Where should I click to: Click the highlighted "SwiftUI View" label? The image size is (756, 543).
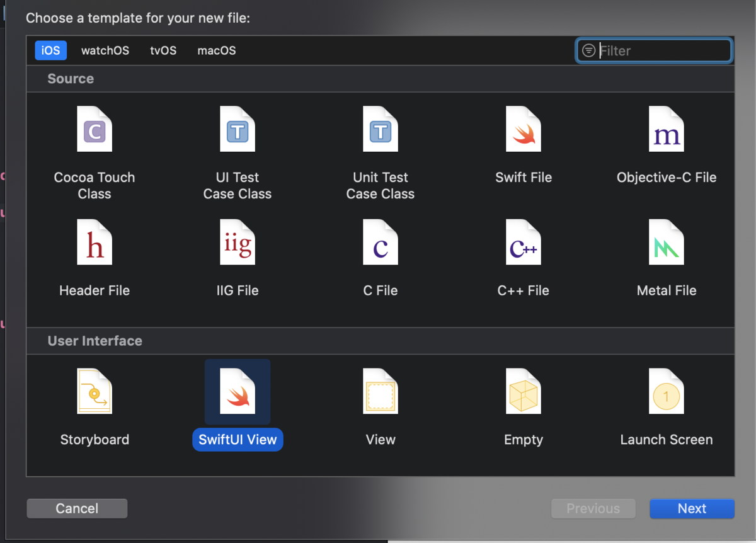point(238,440)
